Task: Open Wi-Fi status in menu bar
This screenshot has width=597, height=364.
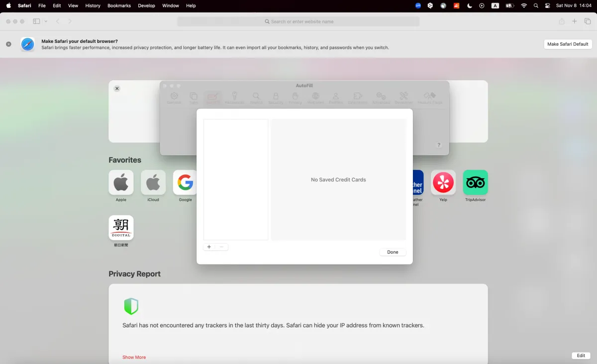Action: (524, 5)
